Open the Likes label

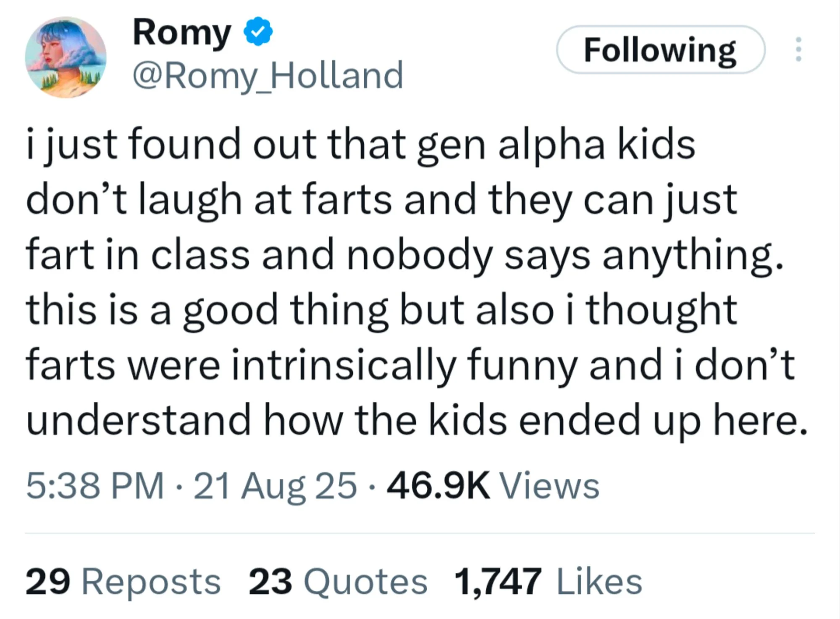tap(599, 582)
